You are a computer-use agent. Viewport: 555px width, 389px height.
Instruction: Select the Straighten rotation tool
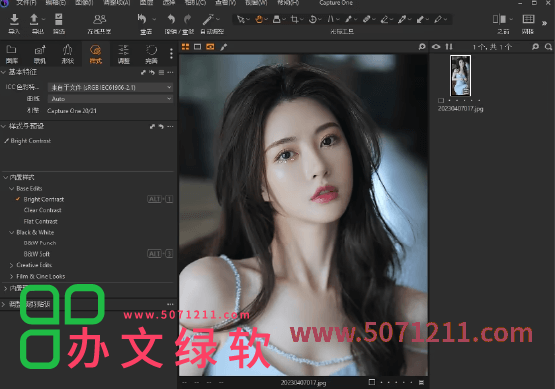pyautogui.click(x=313, y=19)
